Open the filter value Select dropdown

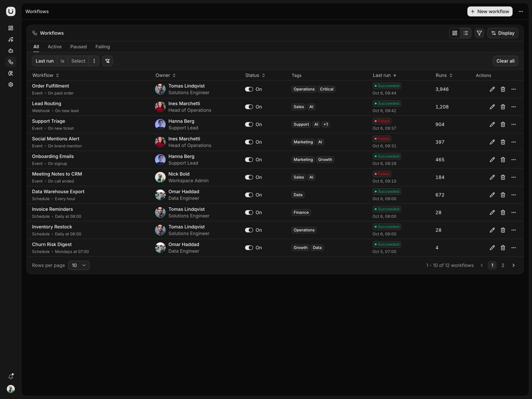(x=78, y=61)
